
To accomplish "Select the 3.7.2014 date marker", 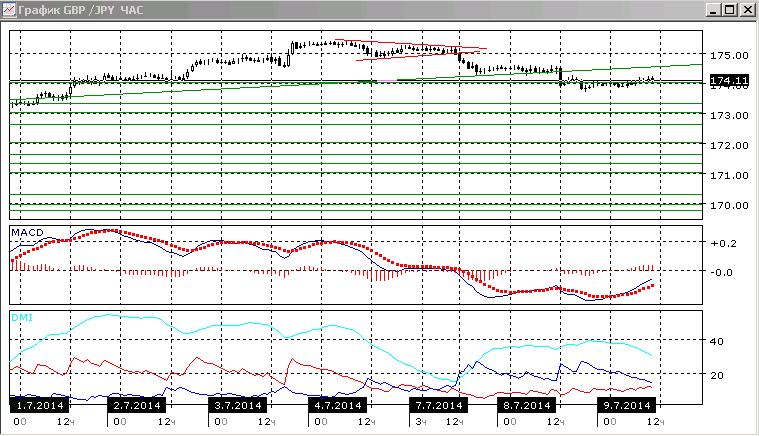I will [x=238, y=405].
